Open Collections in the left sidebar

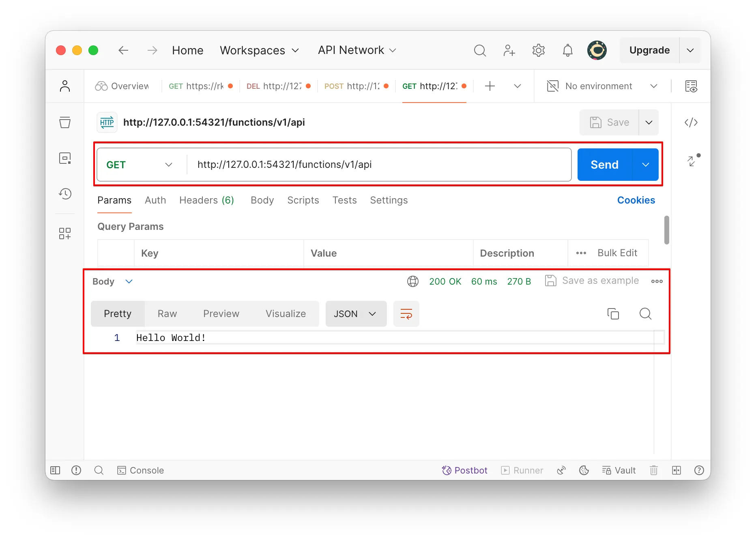65,122
